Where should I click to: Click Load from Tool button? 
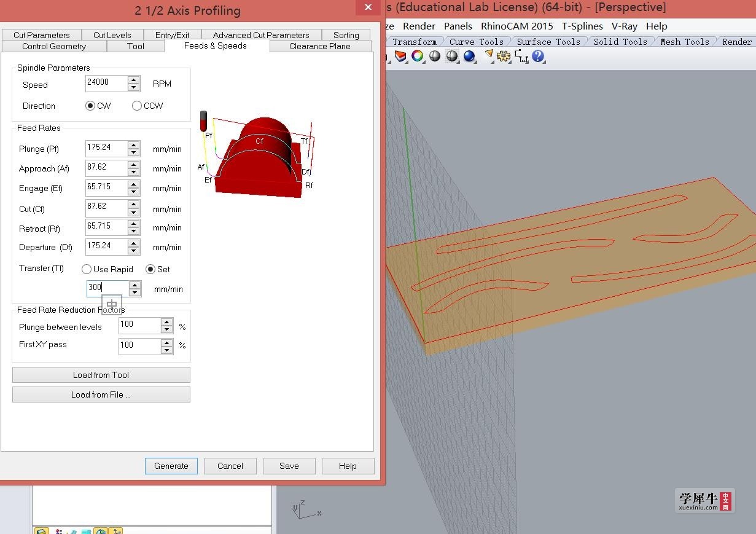click(x=101, y=375)
